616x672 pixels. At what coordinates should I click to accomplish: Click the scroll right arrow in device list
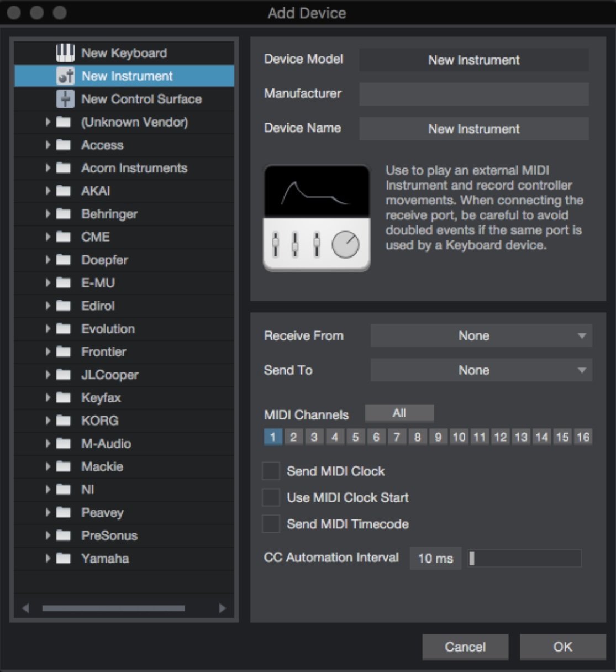[222, 608]
